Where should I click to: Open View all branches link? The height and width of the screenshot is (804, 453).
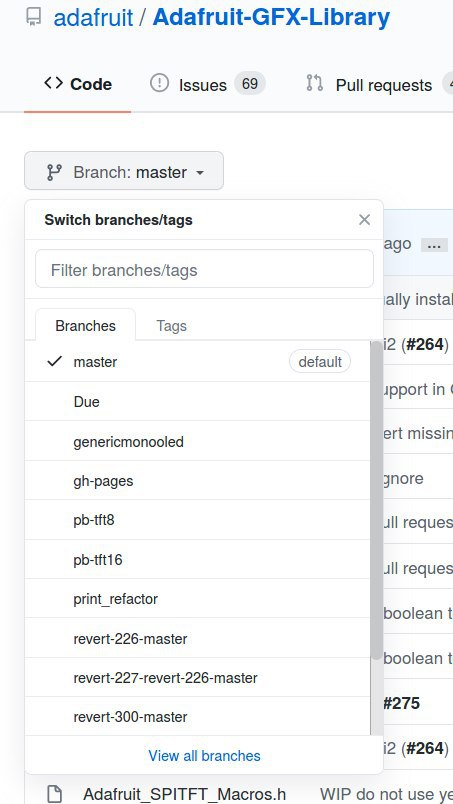tap(204, 755)
